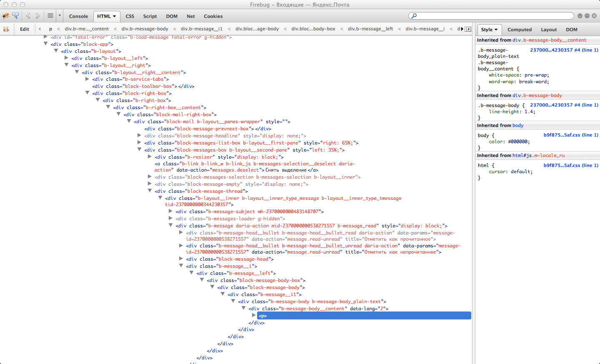Click inherited-from link html#js.m-locale_ru

pyautogui.click(x=538, y=155)
